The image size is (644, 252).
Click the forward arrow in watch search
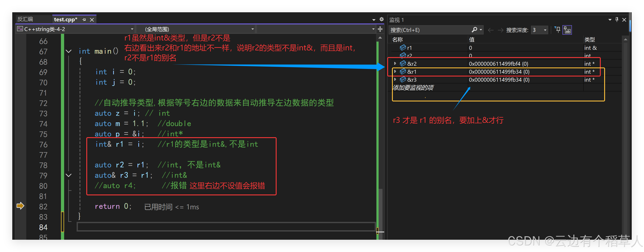click(500, 30)
